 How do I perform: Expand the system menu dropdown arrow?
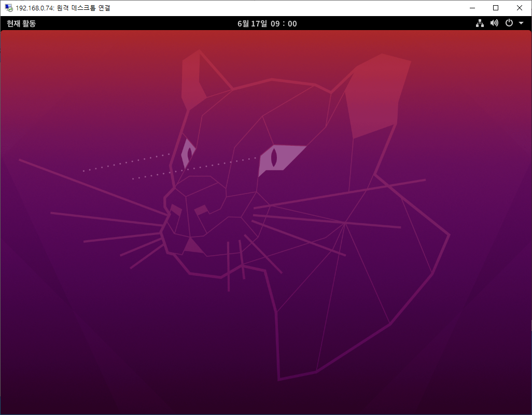[521, 23]
